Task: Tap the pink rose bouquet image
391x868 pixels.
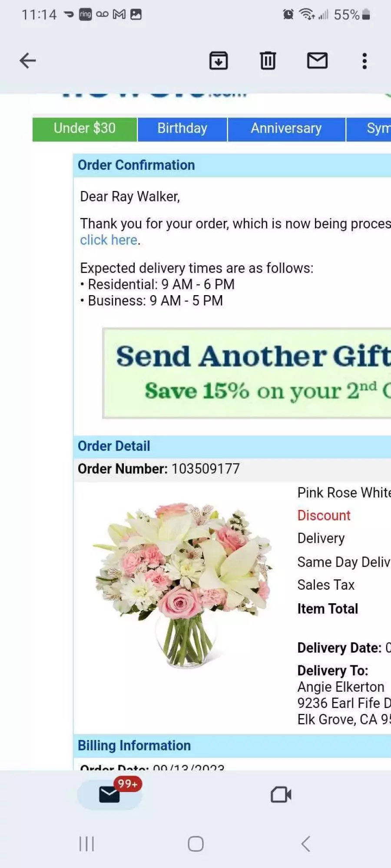Action: [x=182, y=584]
